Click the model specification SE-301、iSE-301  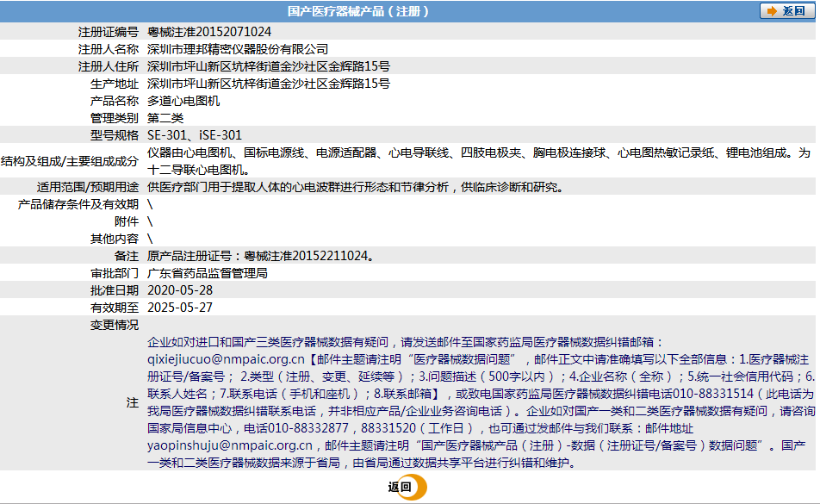195,135
